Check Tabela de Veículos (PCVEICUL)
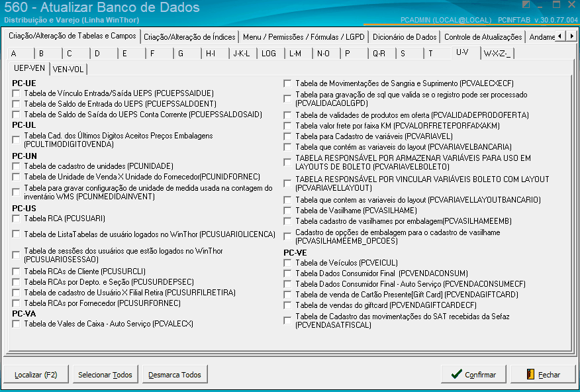The width and height of the screenshot is (580, 392). tap(287, 263)
